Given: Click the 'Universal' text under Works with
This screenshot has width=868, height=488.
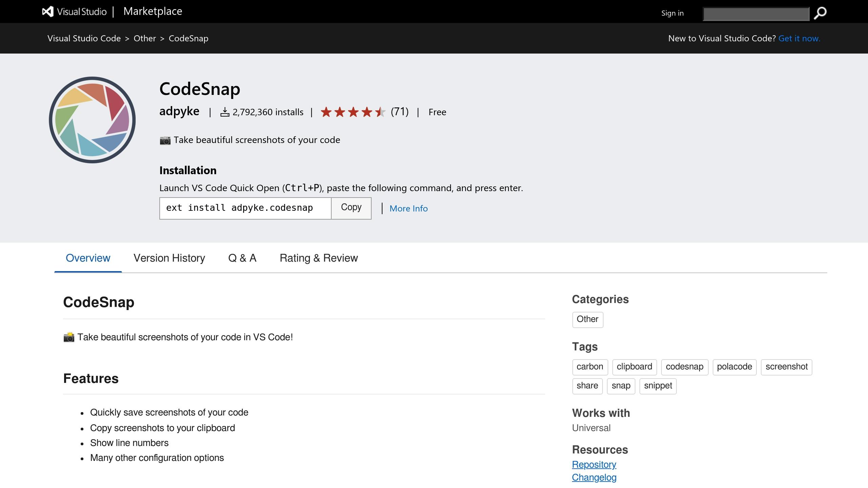Looking at the screenshot, I should click(591, 428).
